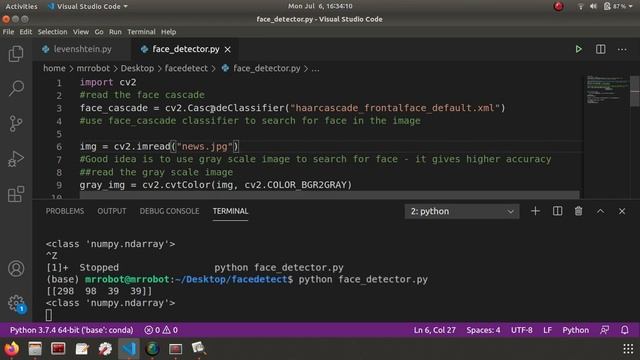Image resolution: width=640 pixels, height=360 pixels.
Task: Split the editor to the right
Action: coord(600,49)
